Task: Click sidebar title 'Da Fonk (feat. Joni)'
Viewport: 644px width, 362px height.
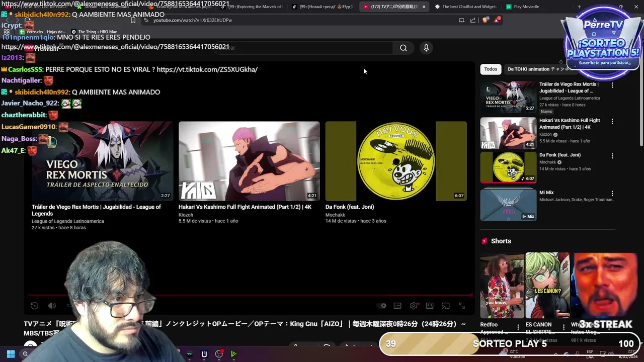Action: coord(560,155)
